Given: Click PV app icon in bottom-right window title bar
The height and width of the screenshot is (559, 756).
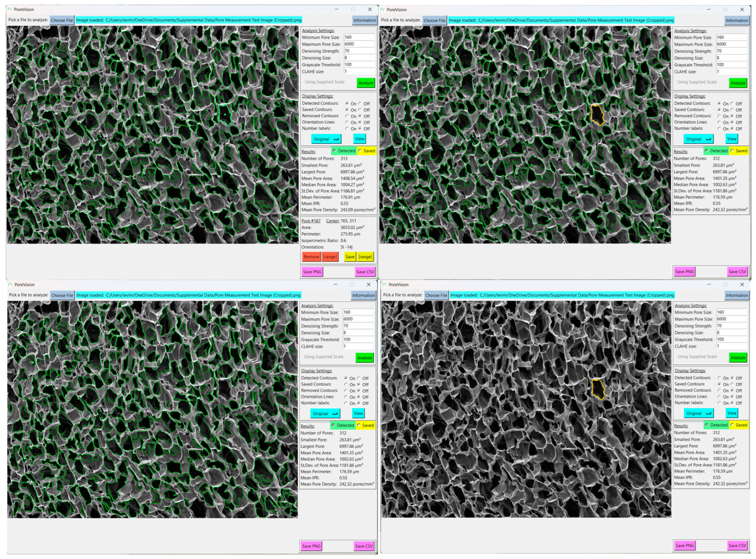Looking at the screenshot, I should [x=385, y=285].
